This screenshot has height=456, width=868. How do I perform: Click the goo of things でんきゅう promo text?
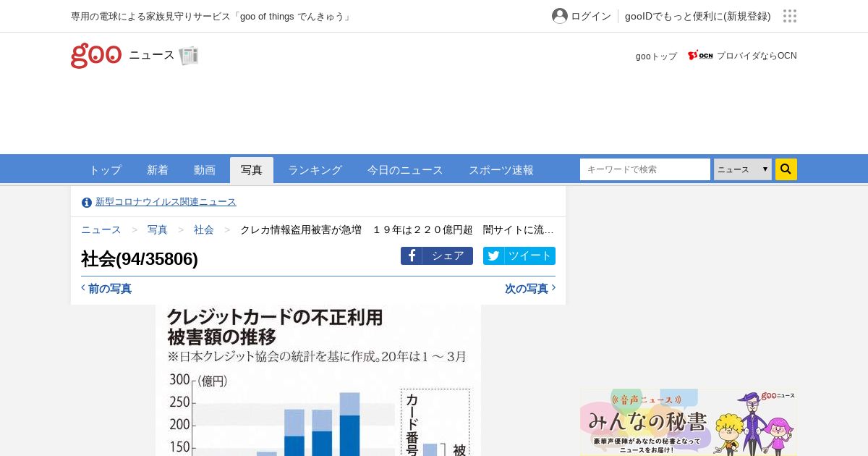click(211, 16)
